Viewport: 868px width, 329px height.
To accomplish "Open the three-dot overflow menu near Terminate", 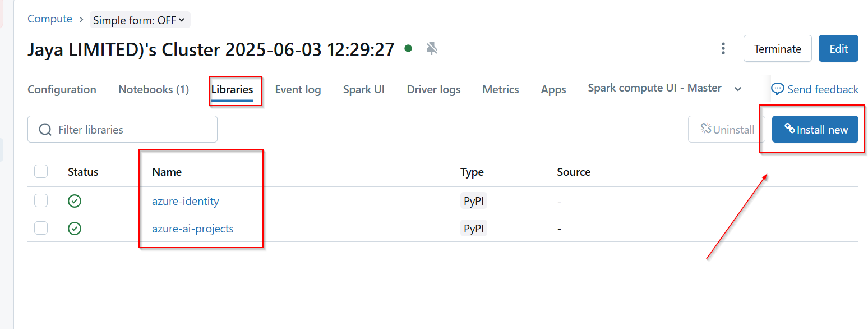I will pos(723,48).
